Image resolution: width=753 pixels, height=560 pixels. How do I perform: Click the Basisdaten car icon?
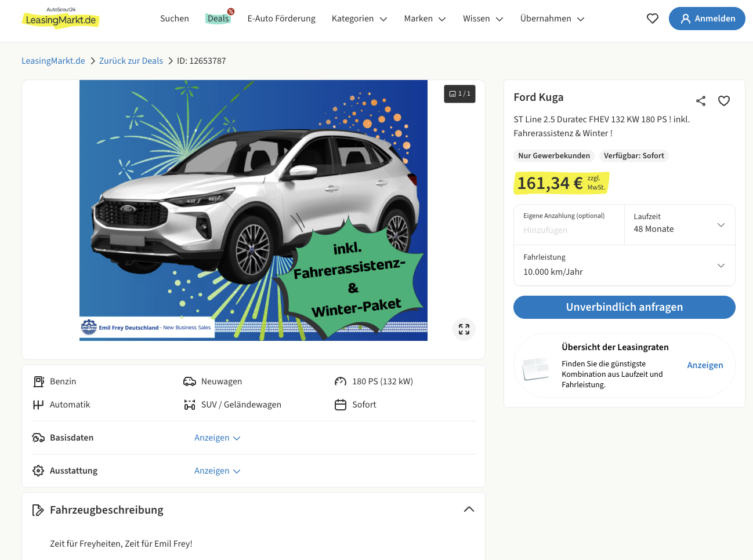[x=38, y=438]
